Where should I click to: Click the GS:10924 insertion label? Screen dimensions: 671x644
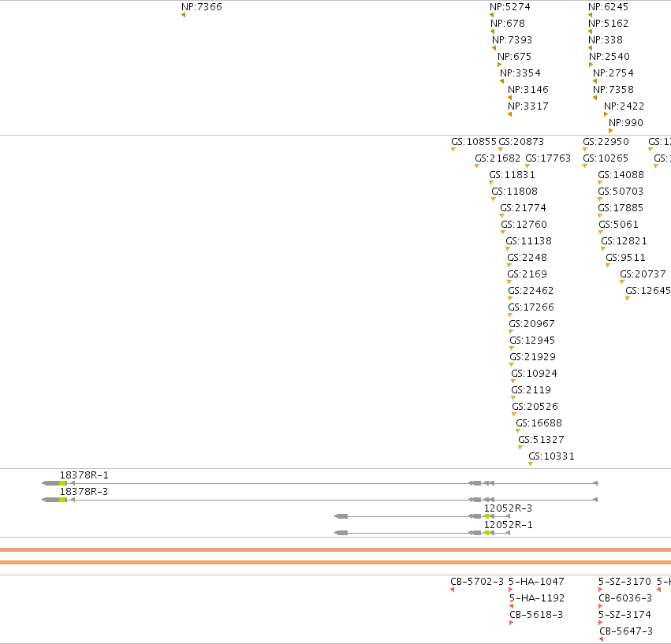click(x=534, y=374)
